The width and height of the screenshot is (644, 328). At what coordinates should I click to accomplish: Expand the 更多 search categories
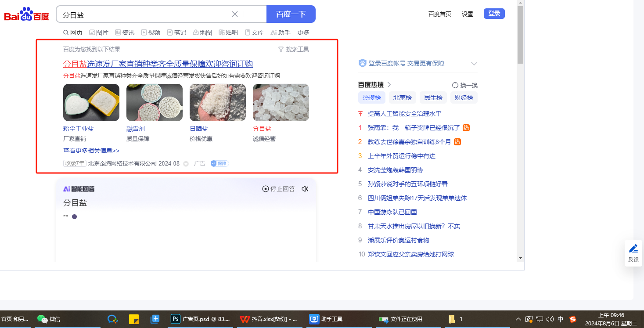pyautogui.click(x=303, y=32)
